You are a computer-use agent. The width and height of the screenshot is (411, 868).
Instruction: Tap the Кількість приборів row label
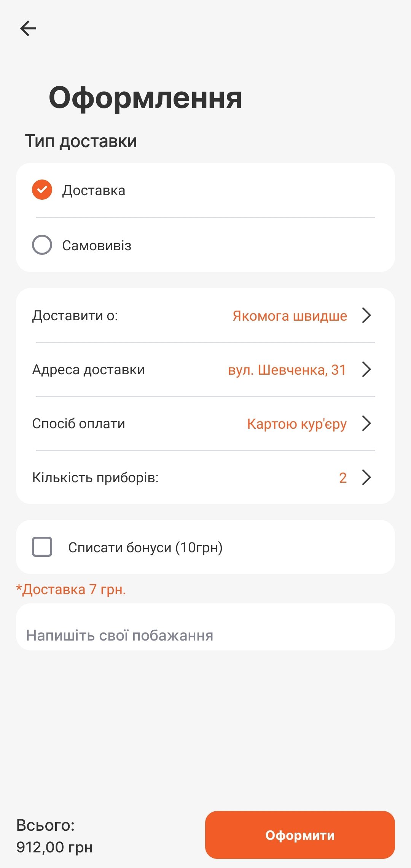96,478
